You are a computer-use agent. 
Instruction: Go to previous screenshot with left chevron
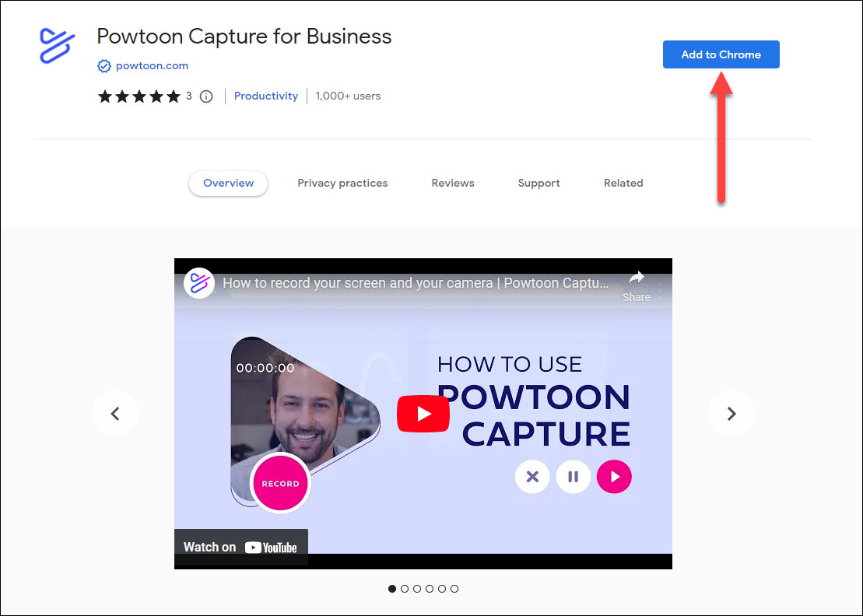115,414
